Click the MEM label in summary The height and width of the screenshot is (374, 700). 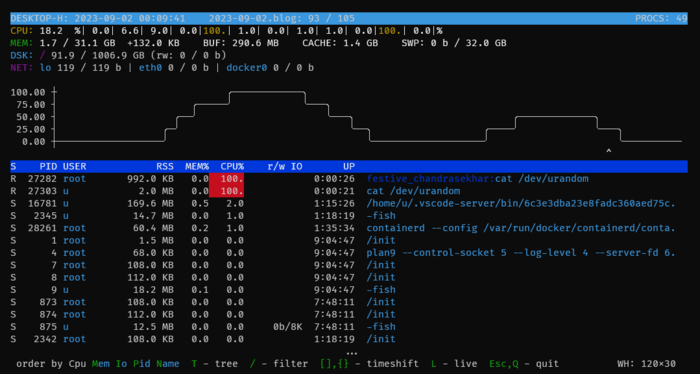point(22,43)
